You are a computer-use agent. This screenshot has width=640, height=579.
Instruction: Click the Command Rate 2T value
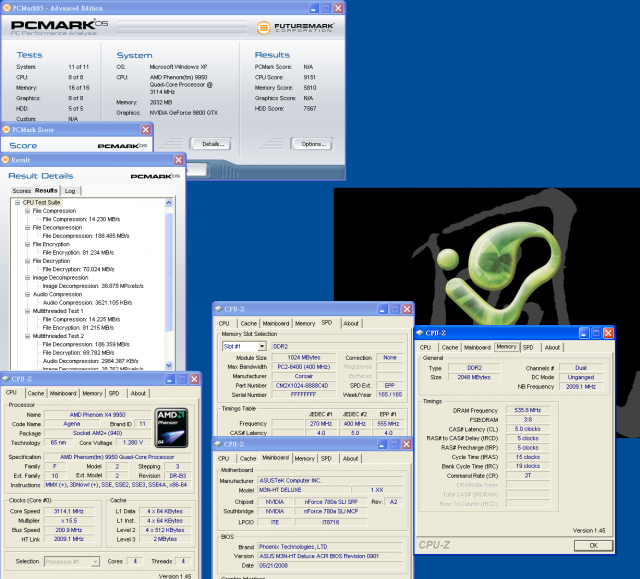click(528, 475)
